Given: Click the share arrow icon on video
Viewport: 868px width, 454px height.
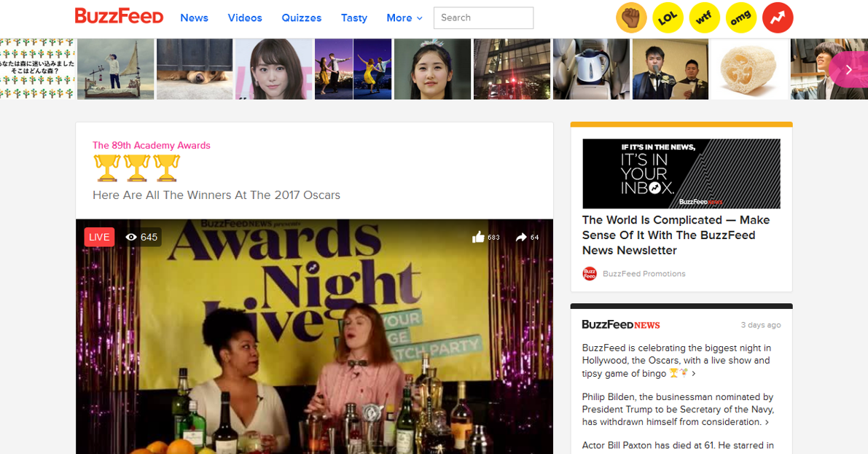Looking at the screenshot, I should 521,237.
